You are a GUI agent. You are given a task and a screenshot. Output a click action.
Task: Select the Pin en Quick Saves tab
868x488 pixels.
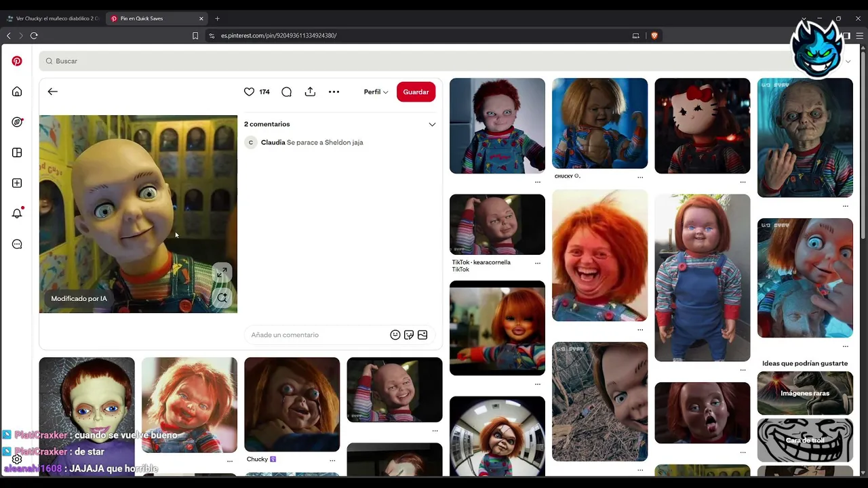click(x=157, y=18)
